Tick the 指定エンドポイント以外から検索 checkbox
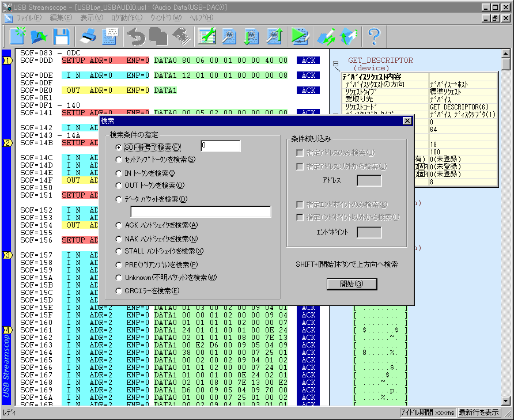 [299, 217]
